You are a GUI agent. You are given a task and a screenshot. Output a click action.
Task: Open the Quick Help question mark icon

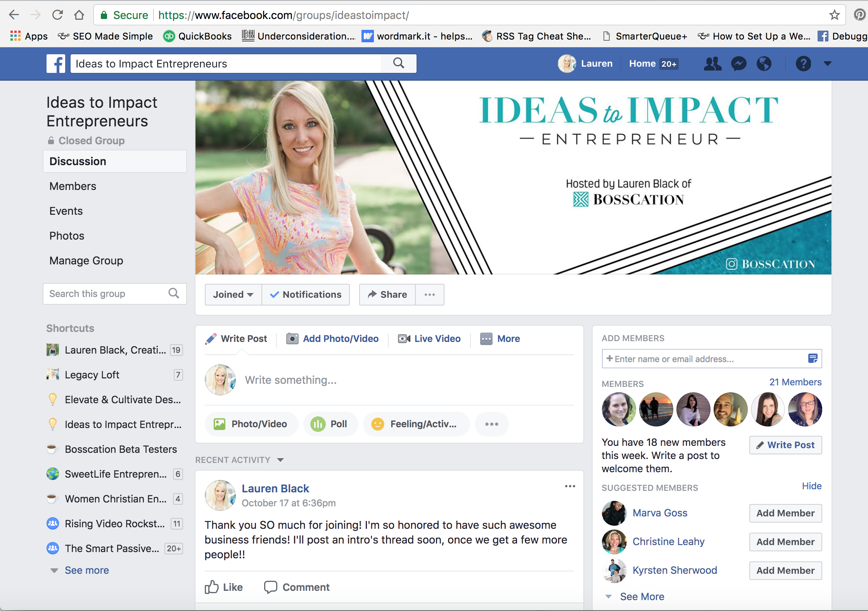tap(803, 64)
